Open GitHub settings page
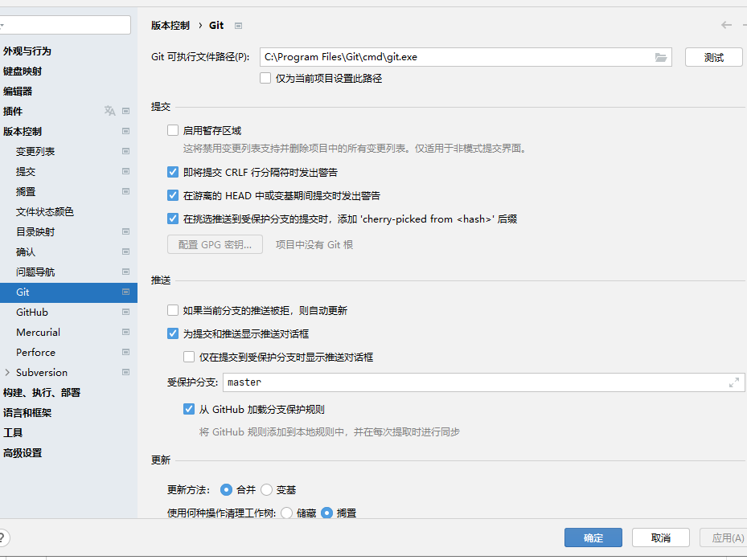747x560 pixels. tap(32, 312)
